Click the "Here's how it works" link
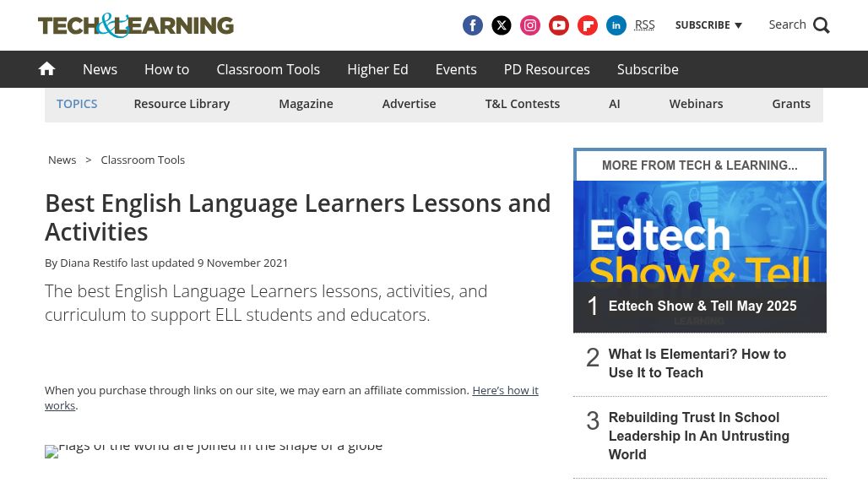Viewport: 868px width, 488px height. [292, 398]
